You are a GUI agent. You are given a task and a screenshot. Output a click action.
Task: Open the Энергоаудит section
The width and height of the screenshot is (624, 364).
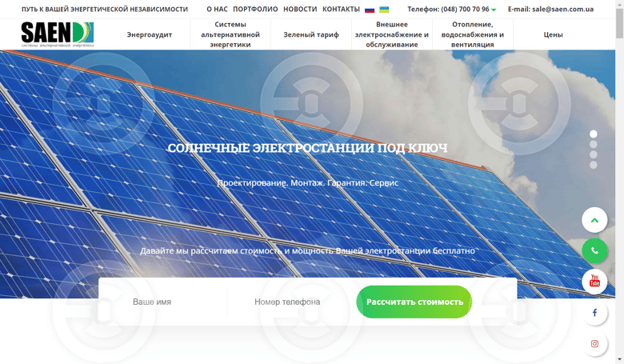pyautogui.click(x=150, y=34)
